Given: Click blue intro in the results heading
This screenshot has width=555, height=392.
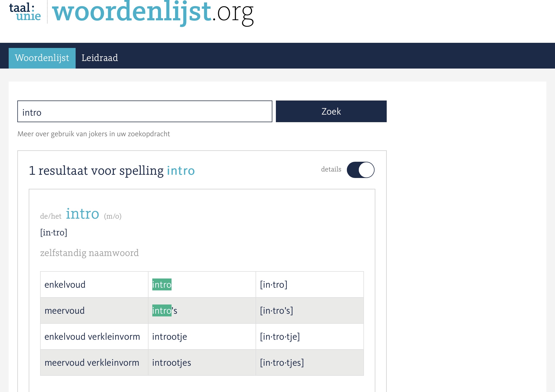Looking at the screenshot, I should [x=181, y=171].
